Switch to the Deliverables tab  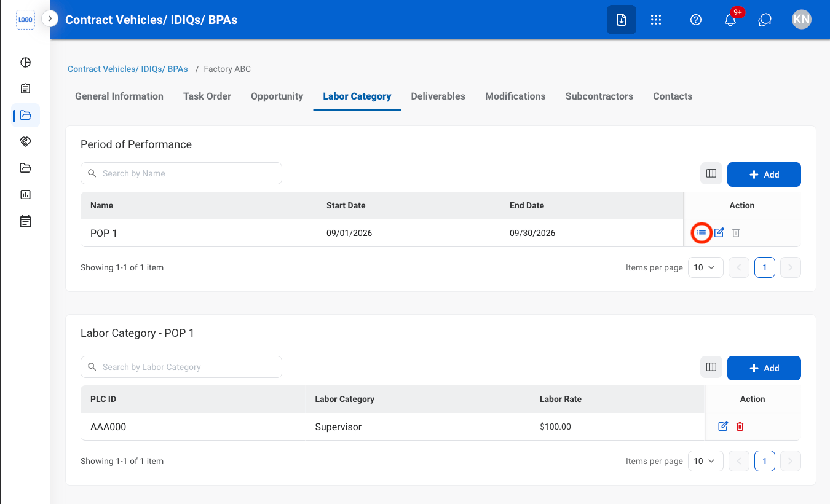(x=438, y=96)
